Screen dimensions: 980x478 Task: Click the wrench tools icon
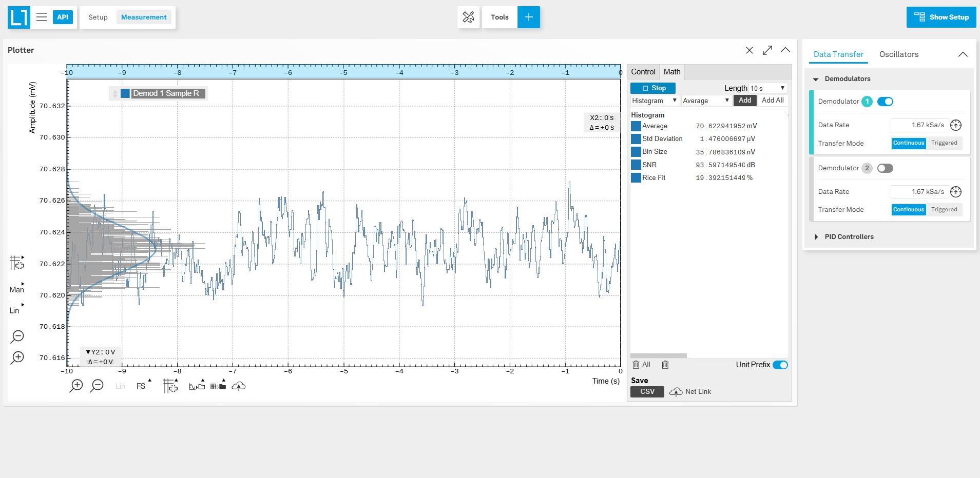[x=468, y=17]
